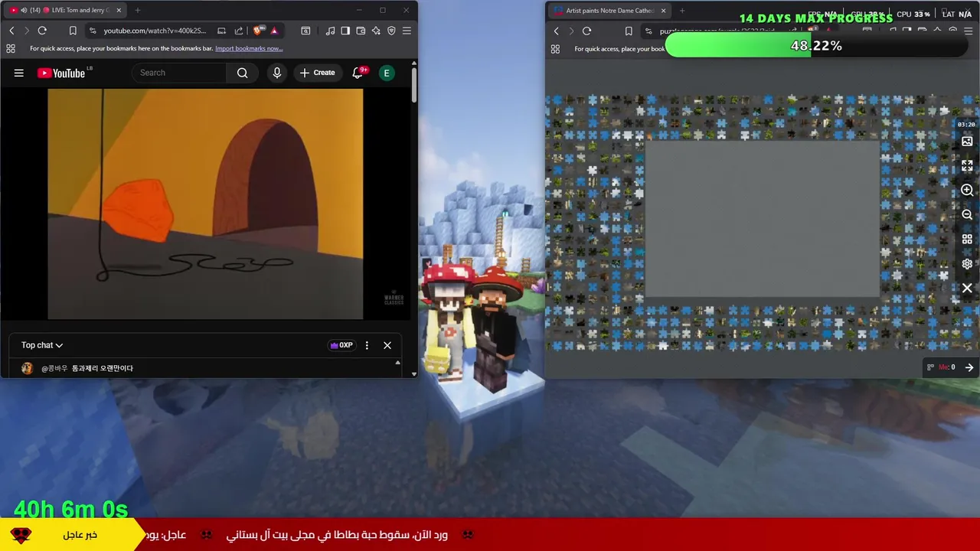Screen dimensions: 980x551
Task: Open the chat user avatar for @콩바우
Action: coord(27,368)
